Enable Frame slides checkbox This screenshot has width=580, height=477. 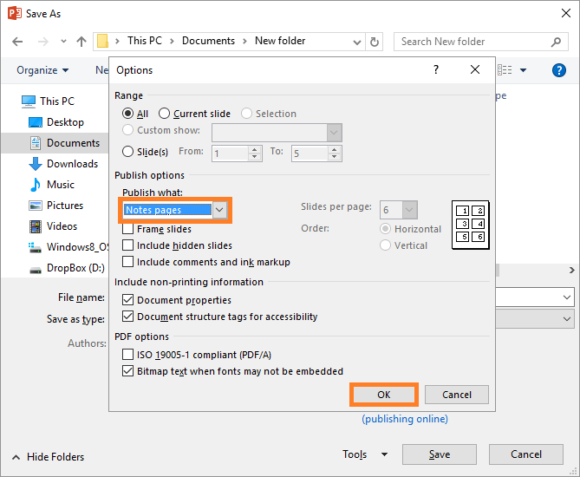[x=128, y=229]
